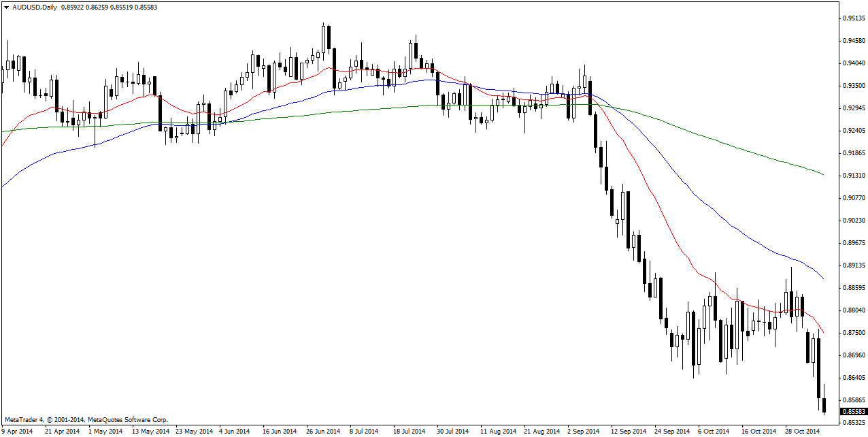Click the 28 Oct 2014 date label

[x=803, y=432]
